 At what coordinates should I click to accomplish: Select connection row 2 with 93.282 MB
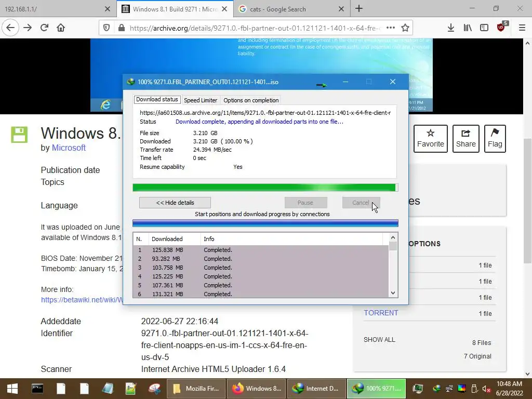click(261, 259)
